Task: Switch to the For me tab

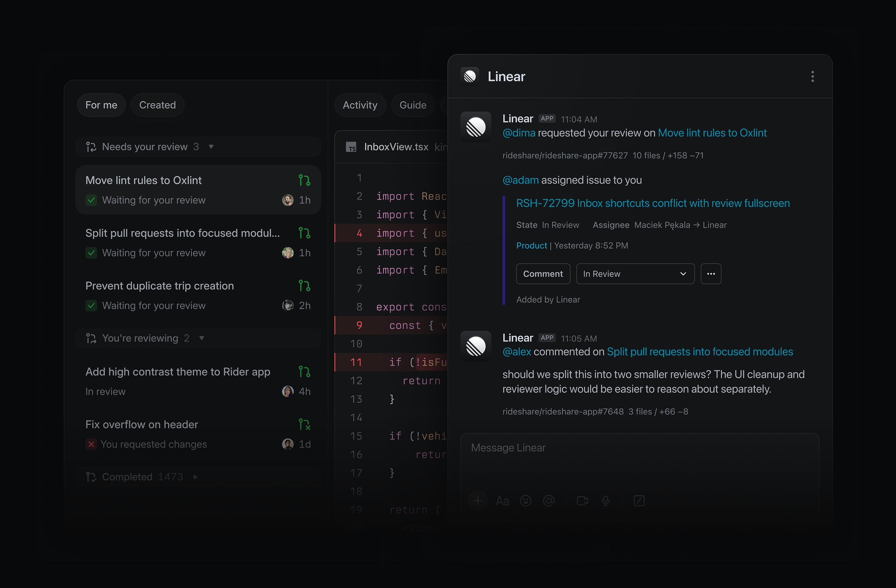Action: tap(101, 105)
